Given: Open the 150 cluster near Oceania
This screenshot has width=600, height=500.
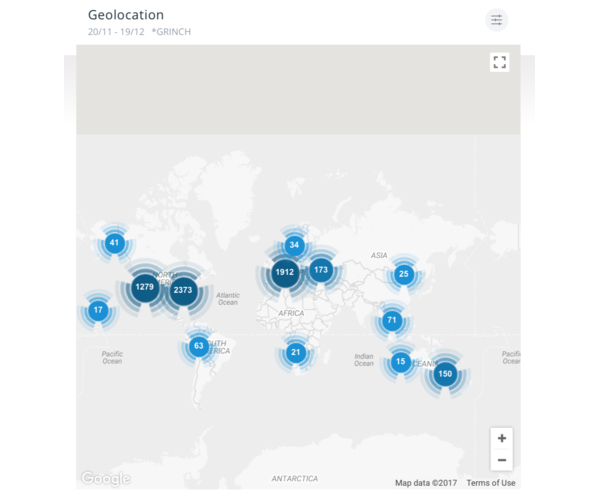Looking at the screenshot, I should point(445,374).
